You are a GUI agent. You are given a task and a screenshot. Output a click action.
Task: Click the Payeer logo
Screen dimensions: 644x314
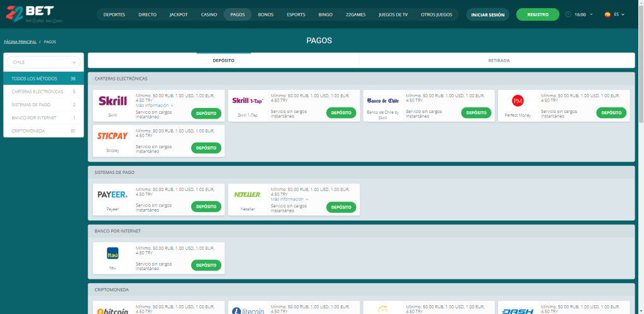[113, 195]
